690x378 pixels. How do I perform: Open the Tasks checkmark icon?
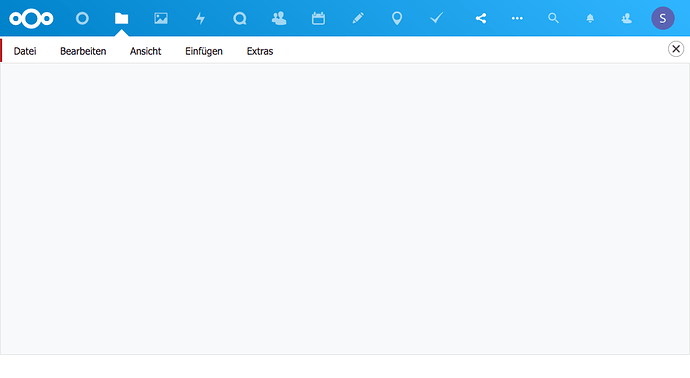click(x=437, y=18)
